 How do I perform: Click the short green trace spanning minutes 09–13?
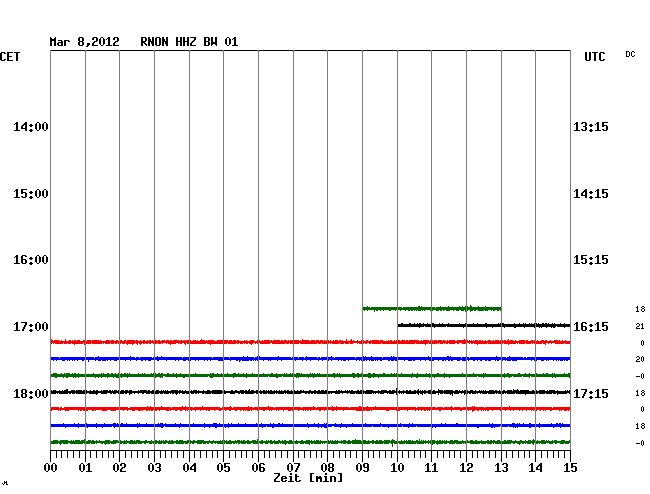click(x=432, y=309)
